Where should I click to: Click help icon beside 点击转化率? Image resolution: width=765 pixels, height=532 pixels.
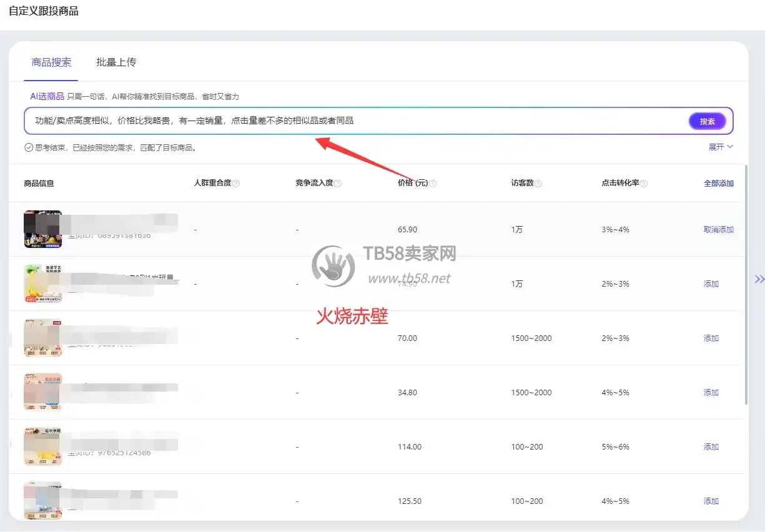[x=644, y=184]
